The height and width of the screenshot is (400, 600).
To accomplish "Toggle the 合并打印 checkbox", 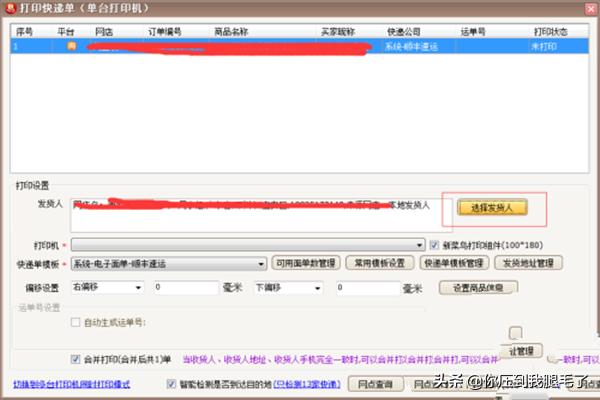I will pyautogui.click(x=76, y=358).
